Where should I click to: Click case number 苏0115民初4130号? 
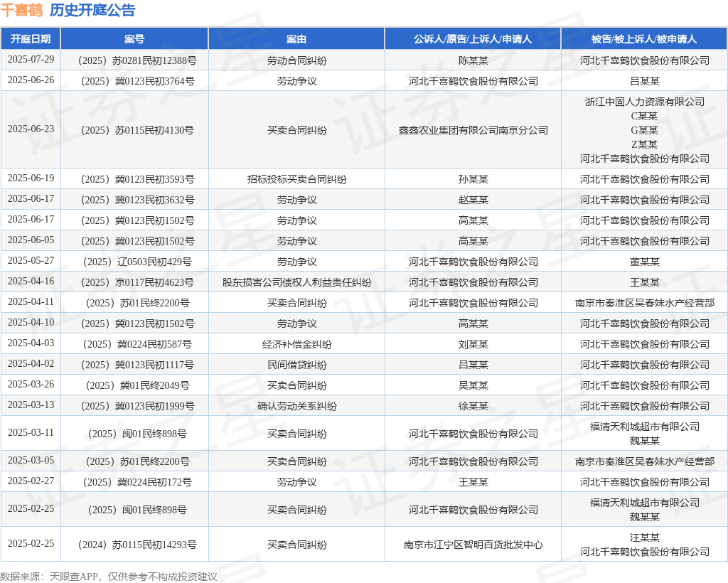(137, 130)
